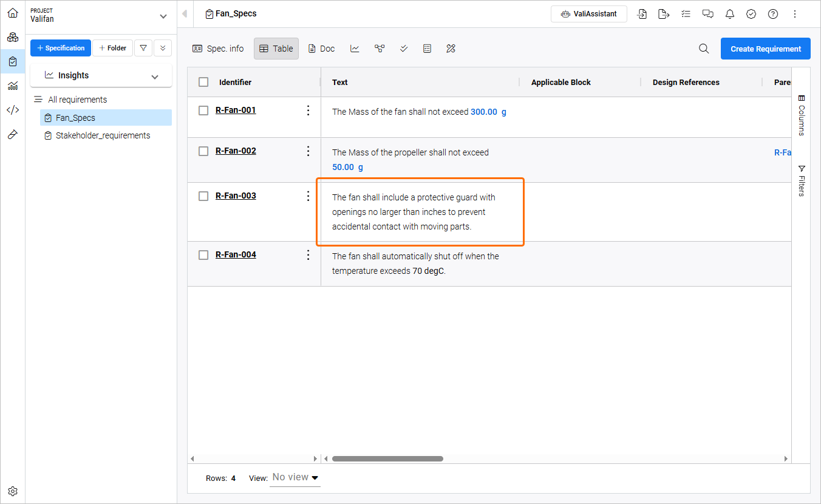Open the header three-dot more menu
The height and width of the screenshot is (504, 821).
pyautogui.click(x=795, y=14)
